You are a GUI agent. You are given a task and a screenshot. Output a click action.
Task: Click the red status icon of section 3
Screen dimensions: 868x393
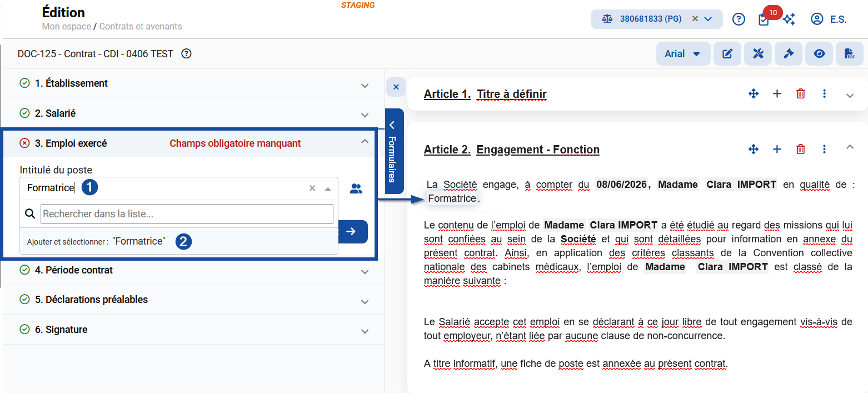point(24,143)
